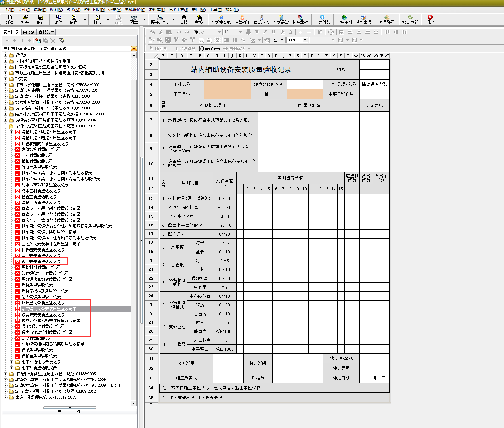This screenshot has width=504, height=428.
Task: Open dropdown arrow next to 打印
Action: click(x=108, y=19)
